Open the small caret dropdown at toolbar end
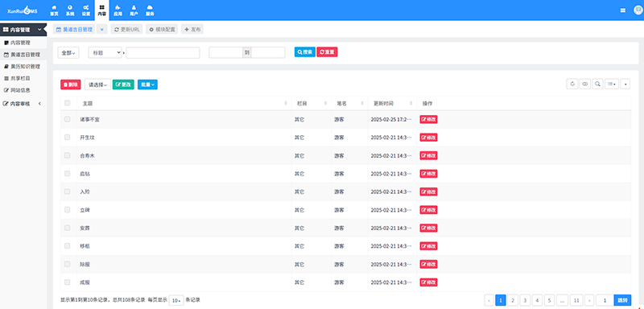The image size is (644, 309). pyautogui.click(x=625, y=84)
